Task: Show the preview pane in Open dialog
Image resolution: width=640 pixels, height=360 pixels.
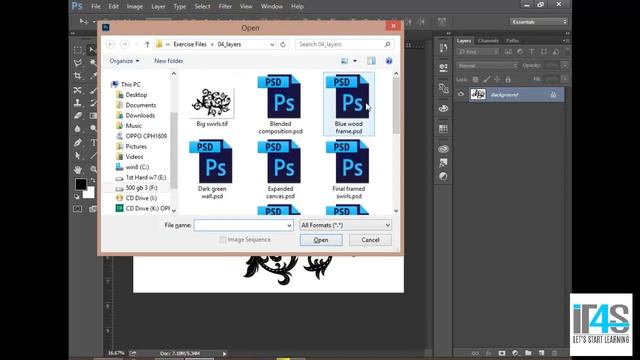Action: coord(371,61)
